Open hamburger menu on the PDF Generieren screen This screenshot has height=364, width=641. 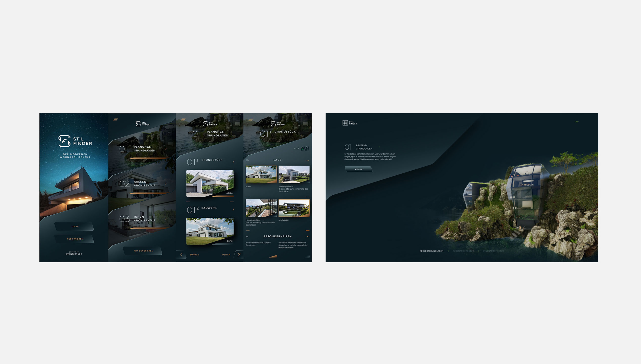coord(116,120)
